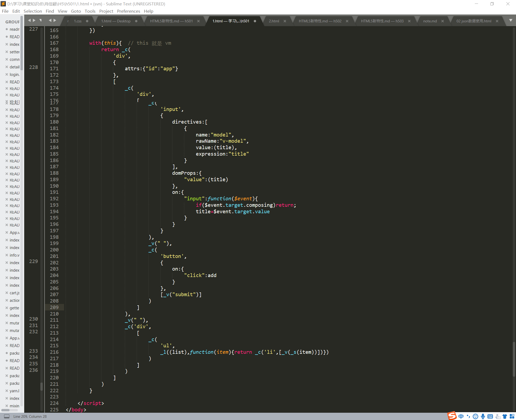Viewport: 516px width, 420px height.
Task: Open the tab overflow dropdown at far right
Action: [511, 20]
